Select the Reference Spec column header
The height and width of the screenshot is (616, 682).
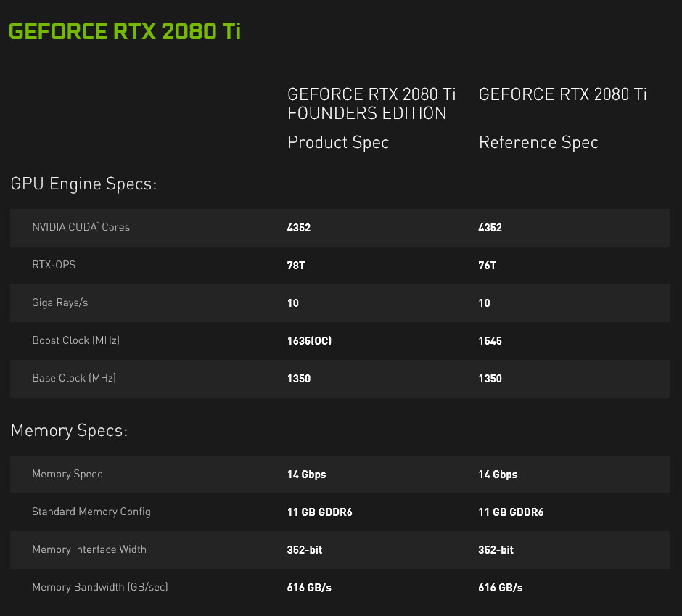(x=562, y=94)
